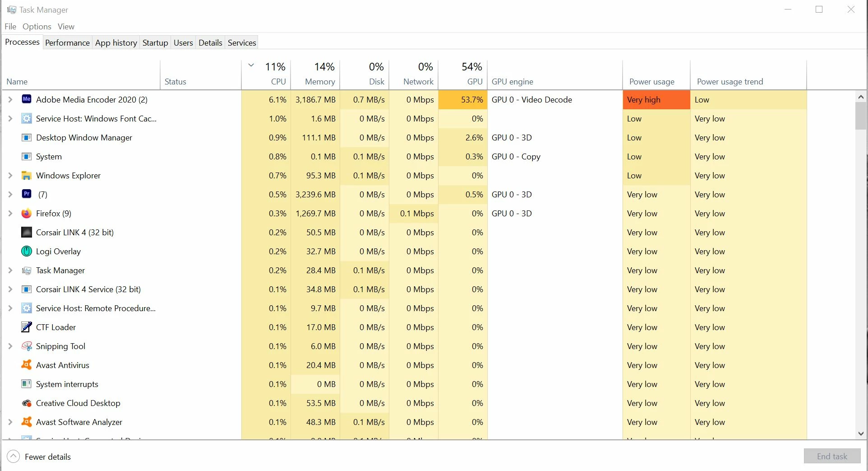Expand the Firefox (9) process group

(x=10, y=213)
